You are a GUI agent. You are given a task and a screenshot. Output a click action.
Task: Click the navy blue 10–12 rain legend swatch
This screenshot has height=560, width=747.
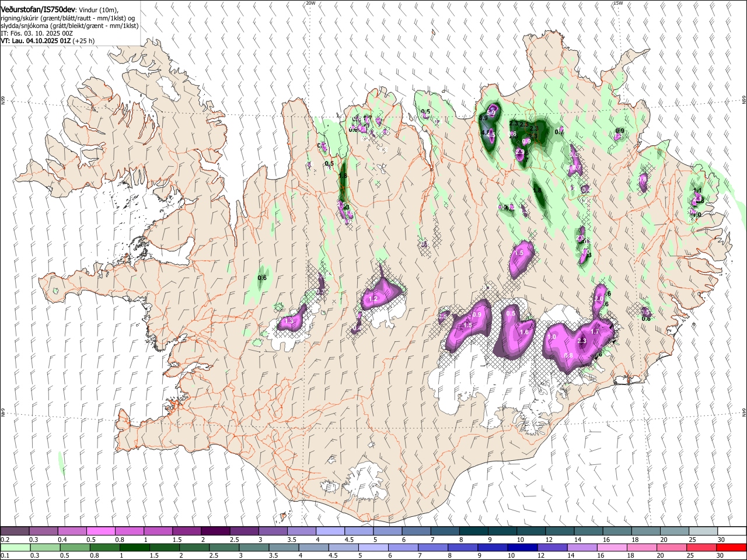522,547
